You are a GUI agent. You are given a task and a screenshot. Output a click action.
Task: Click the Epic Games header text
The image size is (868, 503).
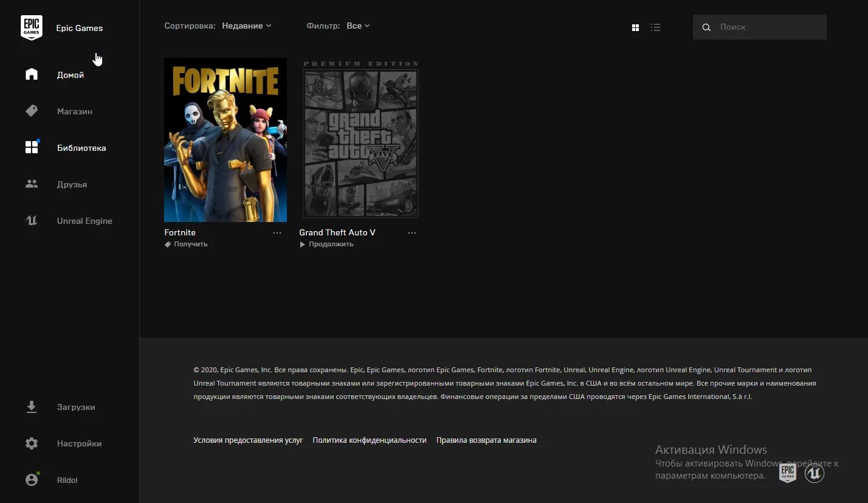(80, 28)
